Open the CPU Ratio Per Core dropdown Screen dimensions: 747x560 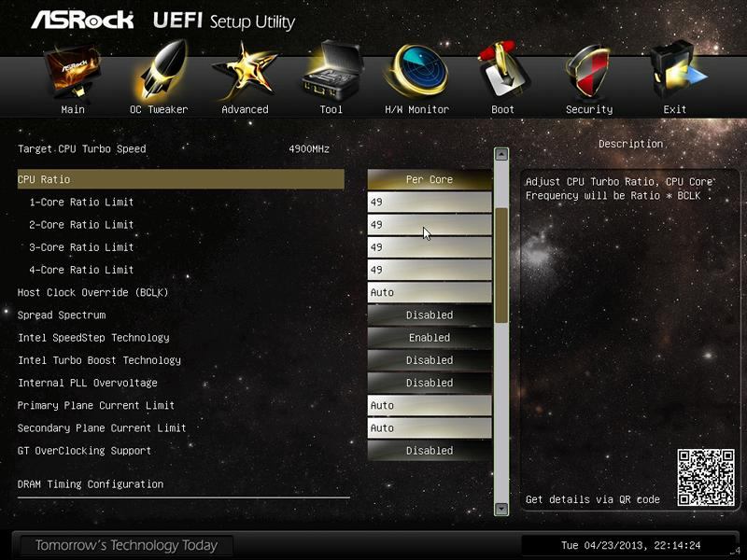coord(430,179)
